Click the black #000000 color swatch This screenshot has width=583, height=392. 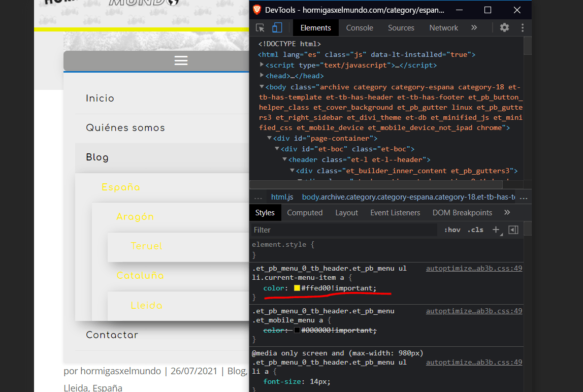tap(297, 330)
